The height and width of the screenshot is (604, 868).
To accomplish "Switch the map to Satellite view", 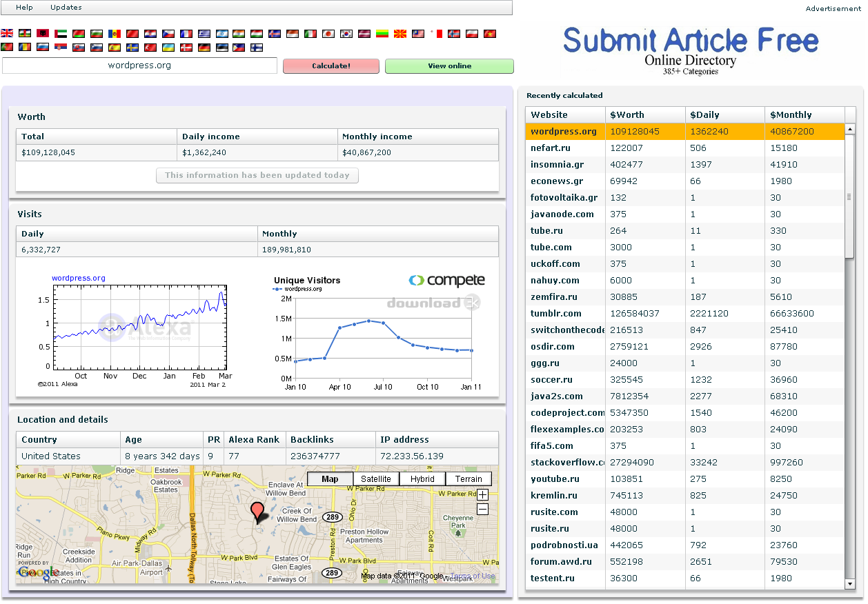I will click(x=376, y=479).
